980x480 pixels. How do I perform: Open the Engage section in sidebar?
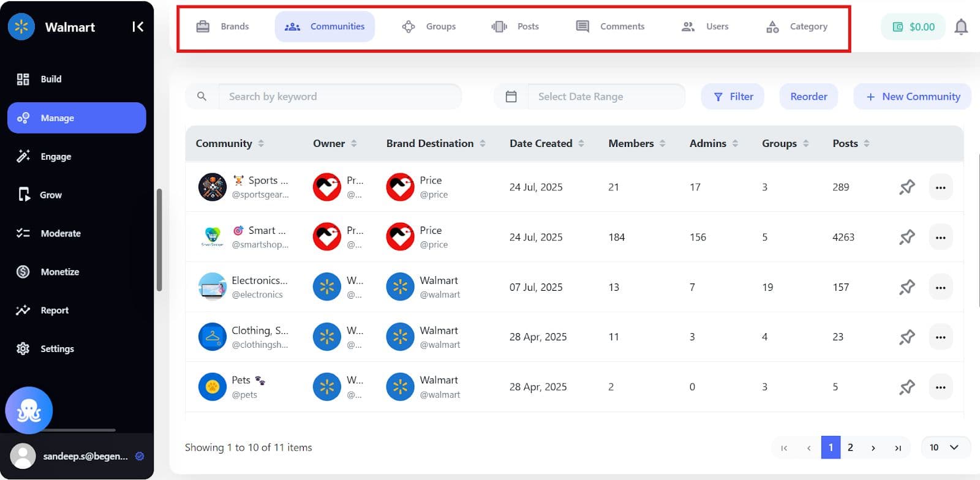(x=77, y=156)
